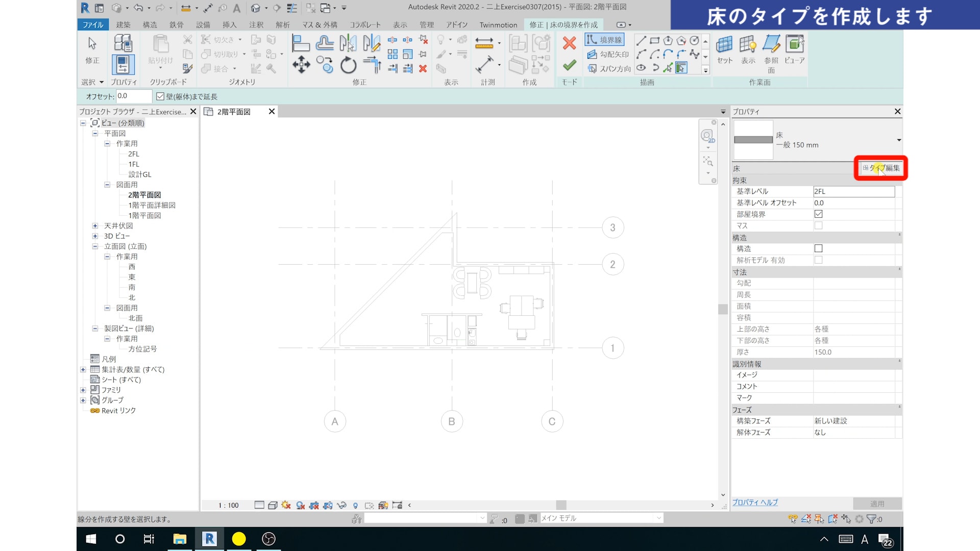Click the green Finish Edit Mode checkmark
This screenshot has width=980, height=551.
tap(569, 65)
